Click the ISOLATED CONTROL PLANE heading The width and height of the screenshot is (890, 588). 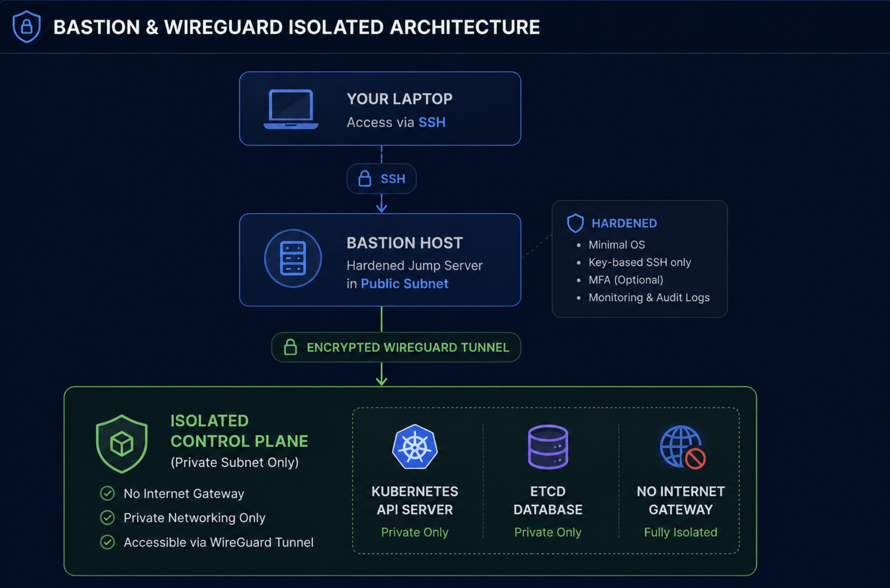point(239,431)
